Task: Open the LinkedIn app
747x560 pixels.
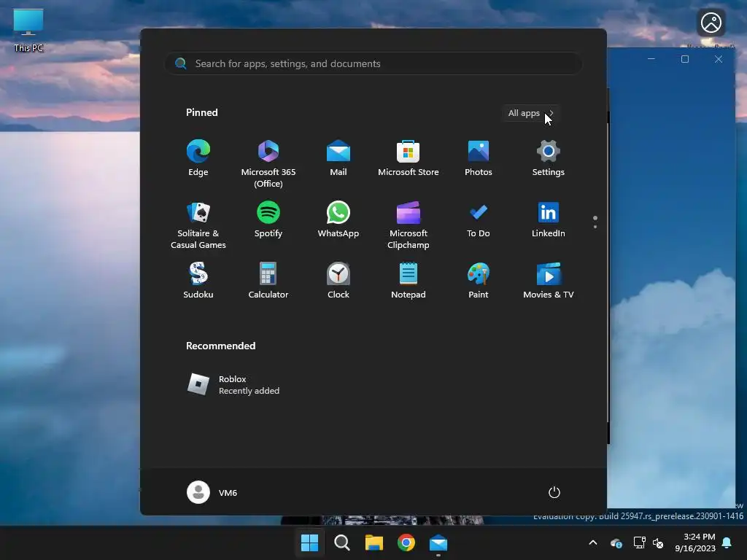Action: [549, 219]
